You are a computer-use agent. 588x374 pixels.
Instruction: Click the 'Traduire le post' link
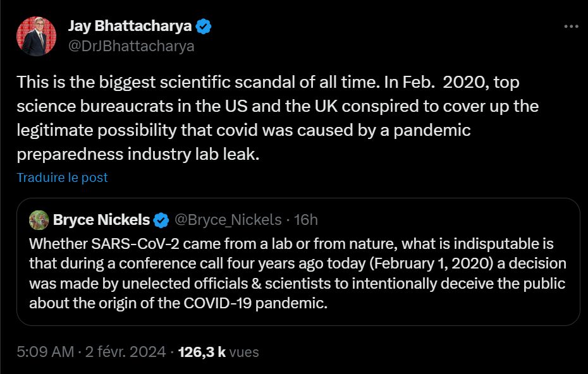[x=62, y=178]
